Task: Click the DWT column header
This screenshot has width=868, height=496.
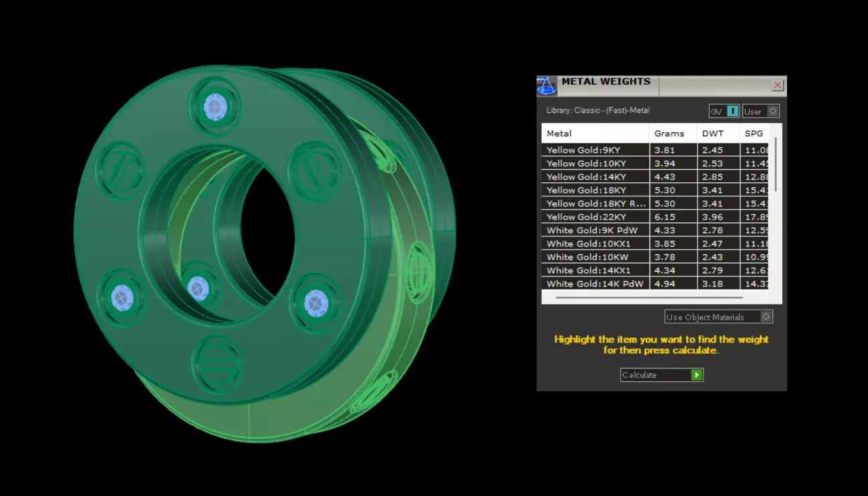Action: click(718, 134)
